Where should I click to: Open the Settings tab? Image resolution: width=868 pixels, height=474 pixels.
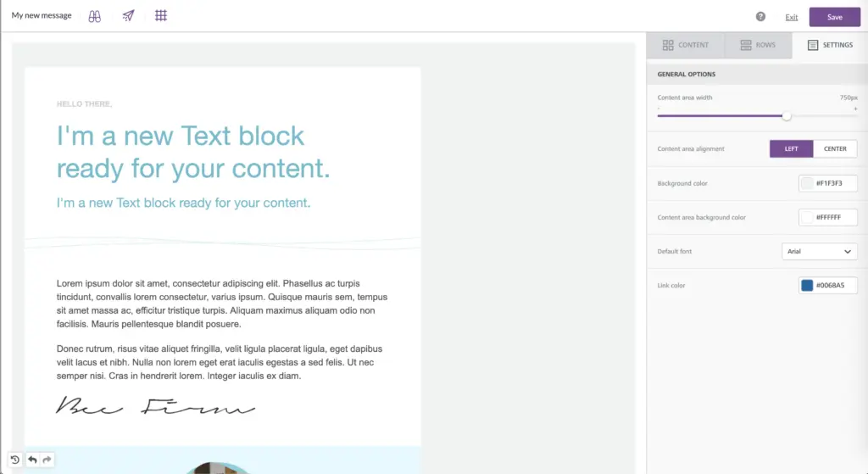[830, 45]
